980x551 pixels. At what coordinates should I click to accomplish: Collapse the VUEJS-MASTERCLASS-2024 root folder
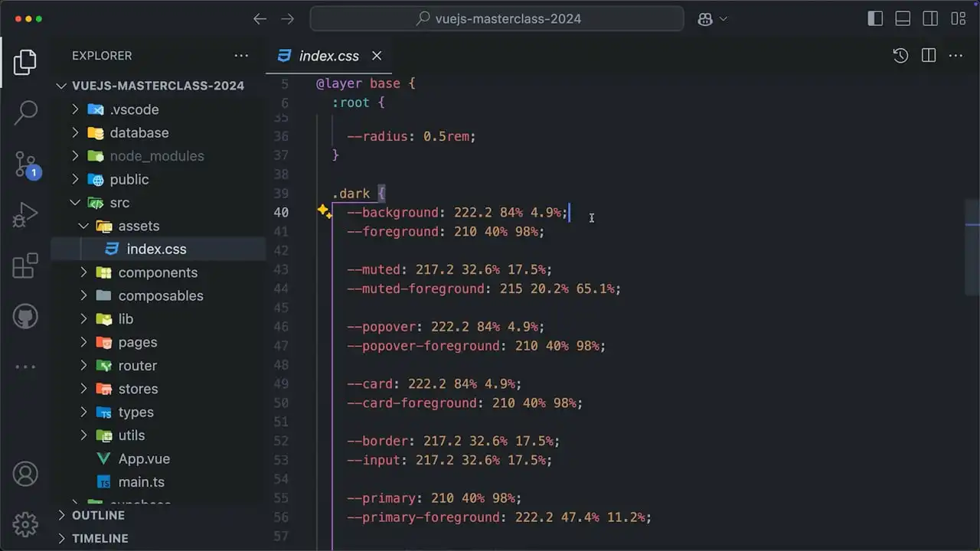point(158,86)
